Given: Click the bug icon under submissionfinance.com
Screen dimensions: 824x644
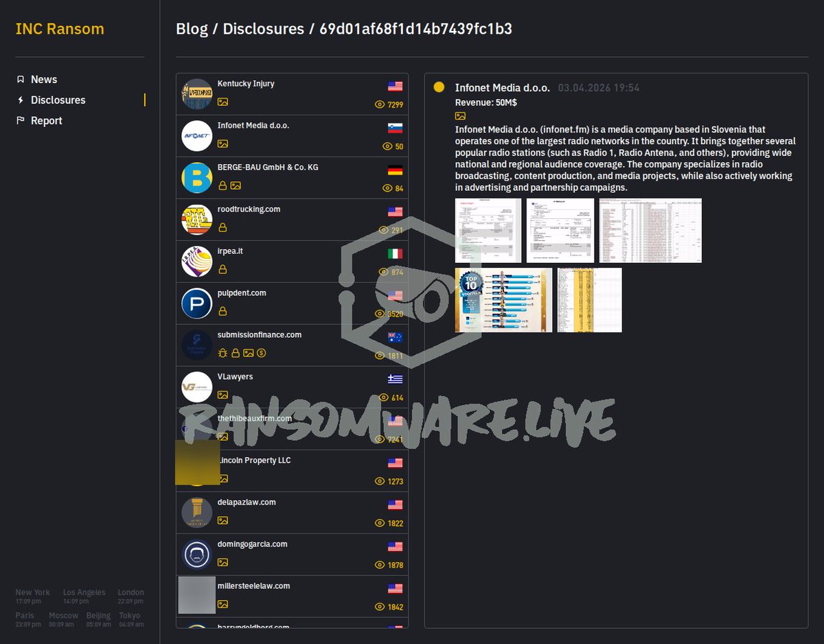Looking at the screenshot, I should (222, 353).
